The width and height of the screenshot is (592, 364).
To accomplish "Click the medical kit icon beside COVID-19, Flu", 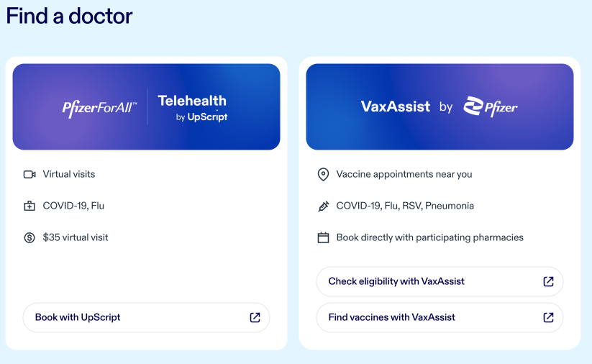I will click(x=29, y=206).
